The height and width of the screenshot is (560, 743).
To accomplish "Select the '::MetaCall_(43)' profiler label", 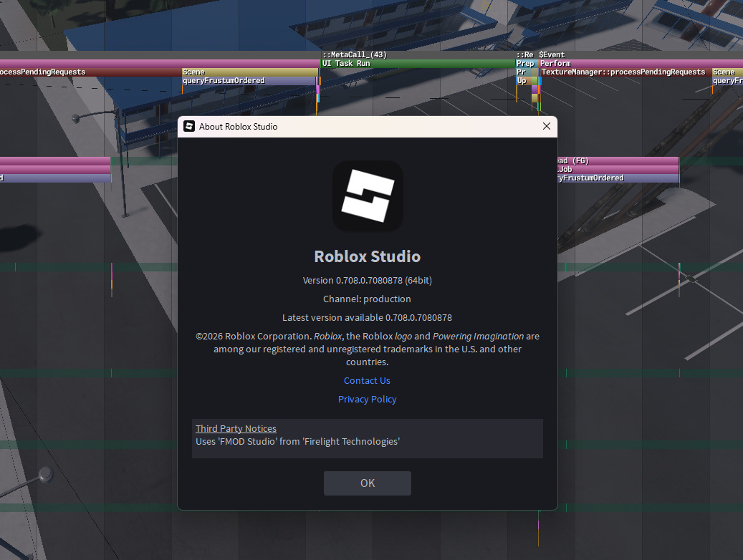I will [x=355, y=55].
